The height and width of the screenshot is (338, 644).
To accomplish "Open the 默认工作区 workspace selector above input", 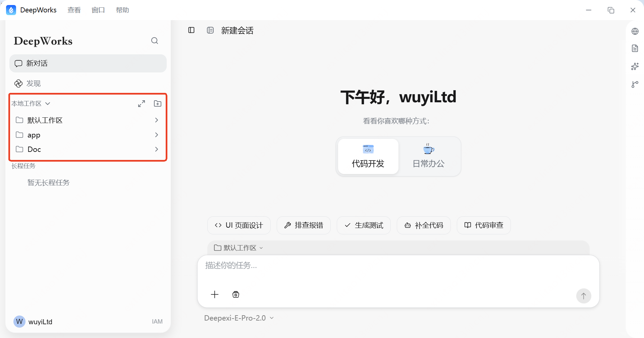I will tap(238, 248).
